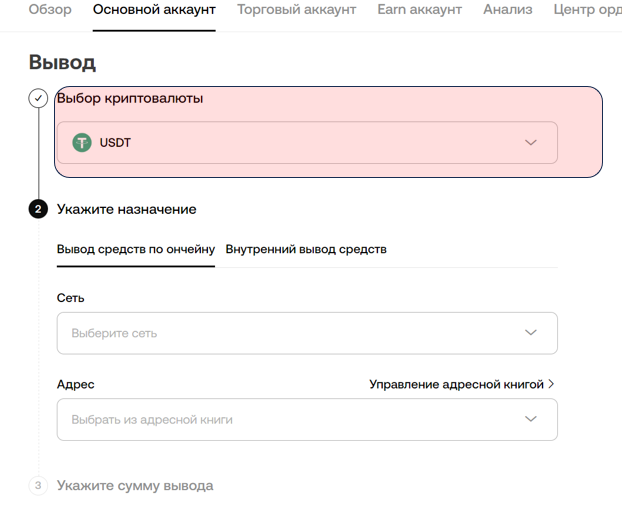Open the Выберите сеть dropdown chevron
This screenshot has width=629, height=513.
[531, 333]
